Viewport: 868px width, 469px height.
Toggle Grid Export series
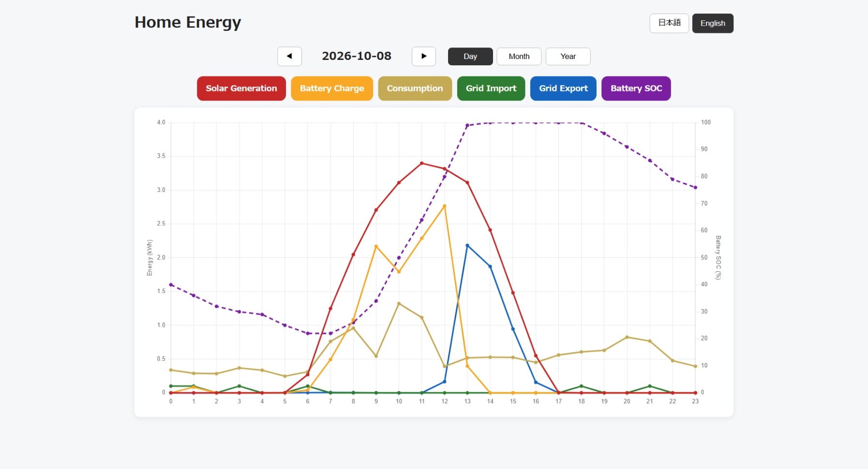pyautogui.click(x=563, y=88)
